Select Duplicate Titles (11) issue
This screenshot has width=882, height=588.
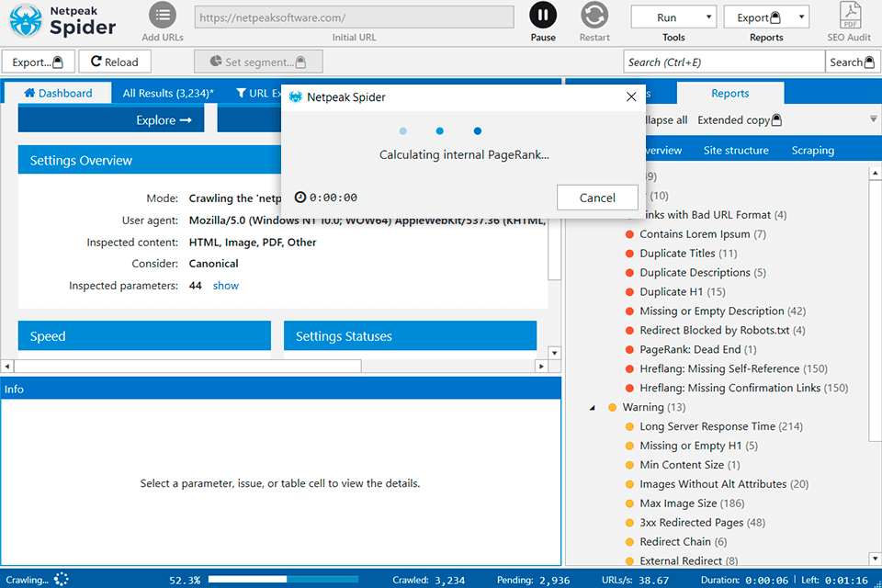tap(688, 254)
